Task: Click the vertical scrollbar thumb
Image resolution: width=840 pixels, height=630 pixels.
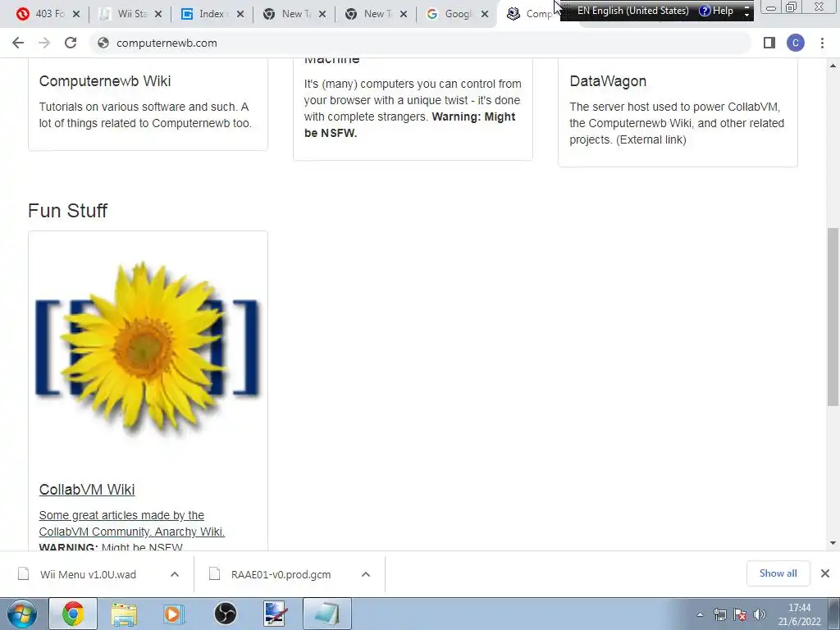Action: 833,317
